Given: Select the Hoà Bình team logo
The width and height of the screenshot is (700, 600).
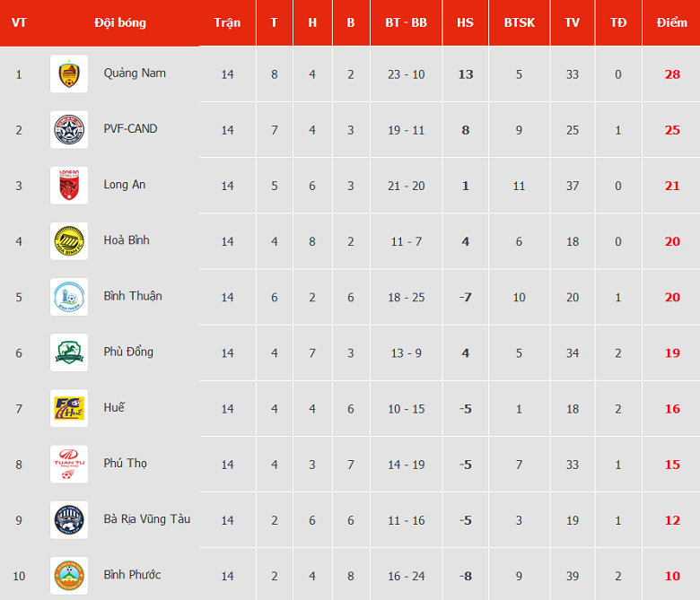Looking at the screenshot, I should tap(69, 241).
